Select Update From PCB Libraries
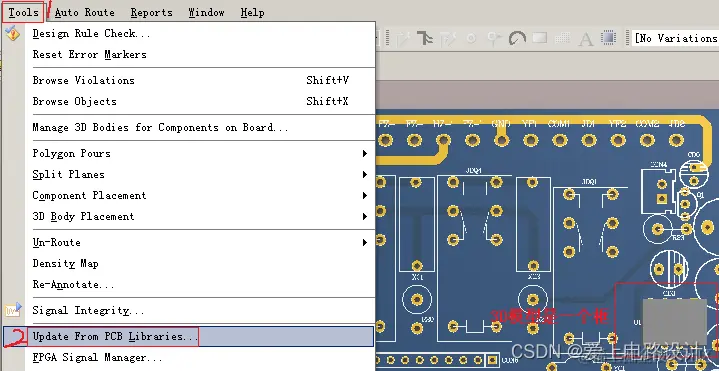Viewport: 719px width, 371px height. [x=189, y=336]
